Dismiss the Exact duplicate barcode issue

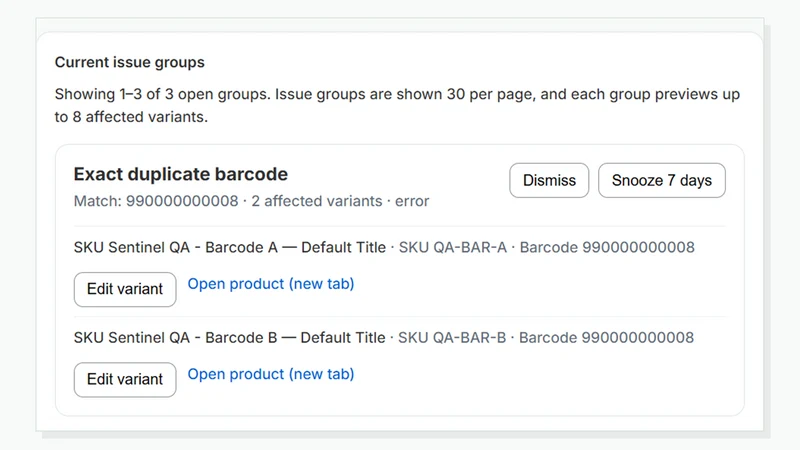549,180
